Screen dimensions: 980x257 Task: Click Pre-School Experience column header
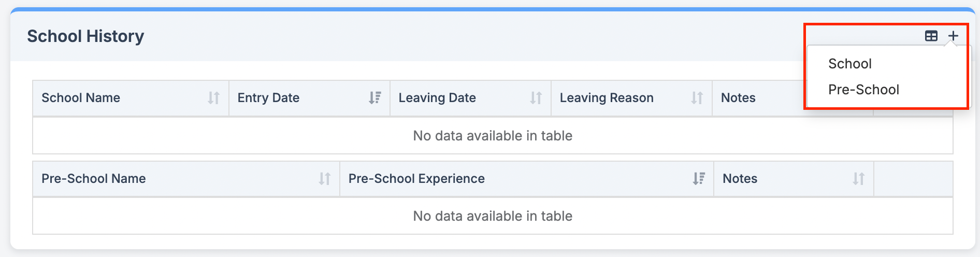pos(526,179)
